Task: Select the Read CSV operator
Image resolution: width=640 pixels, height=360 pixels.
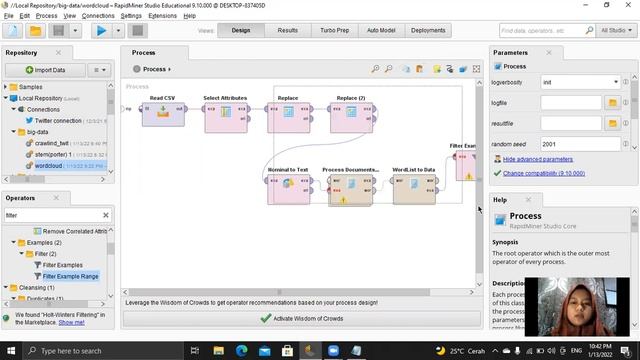Action: click(163, 114)
